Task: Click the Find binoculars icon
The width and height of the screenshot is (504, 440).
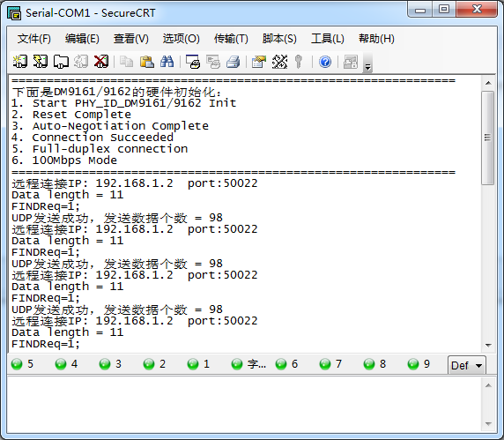Action: coord(167,62)
